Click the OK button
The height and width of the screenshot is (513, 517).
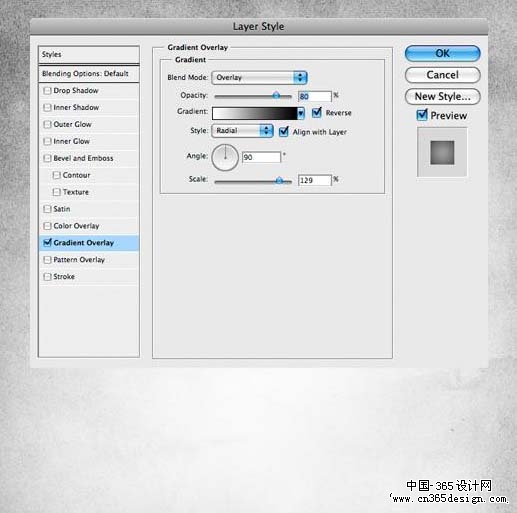click(x=443, y=54)
